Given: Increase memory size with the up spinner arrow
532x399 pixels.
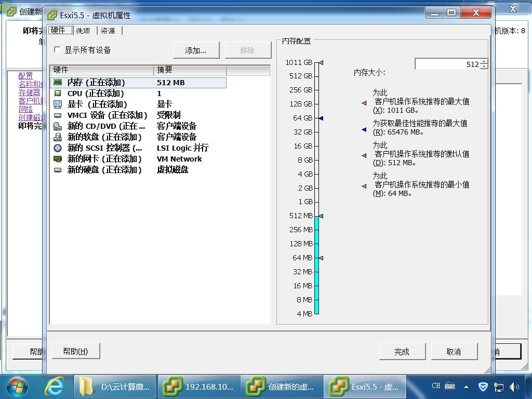Looking at the screenshot, I should (484, 61).
